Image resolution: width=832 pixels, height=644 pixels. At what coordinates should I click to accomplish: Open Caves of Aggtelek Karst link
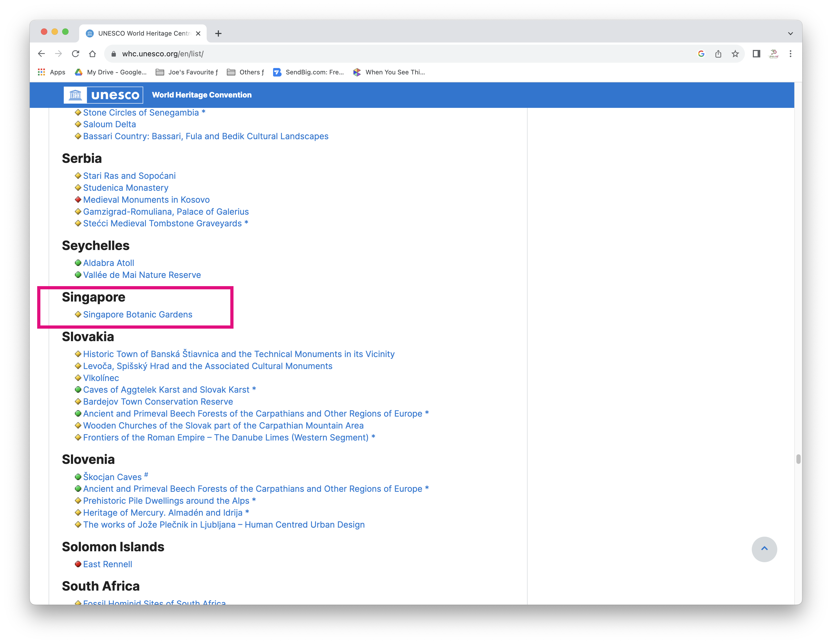pyautogui.click(x=169, y=389)
